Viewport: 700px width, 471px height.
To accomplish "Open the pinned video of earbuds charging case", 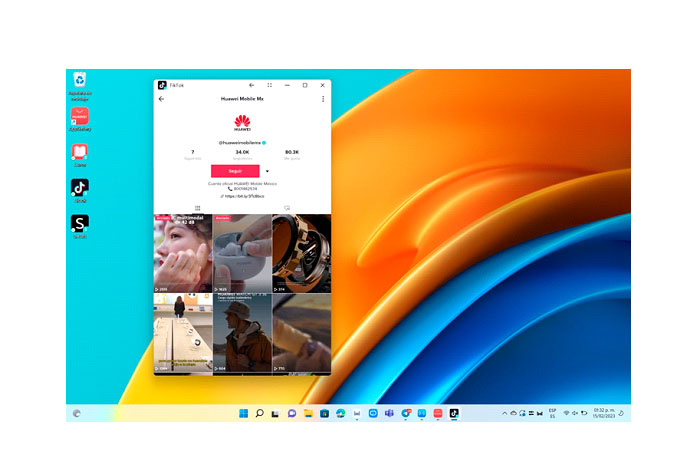I will click(x=242, y=253).
